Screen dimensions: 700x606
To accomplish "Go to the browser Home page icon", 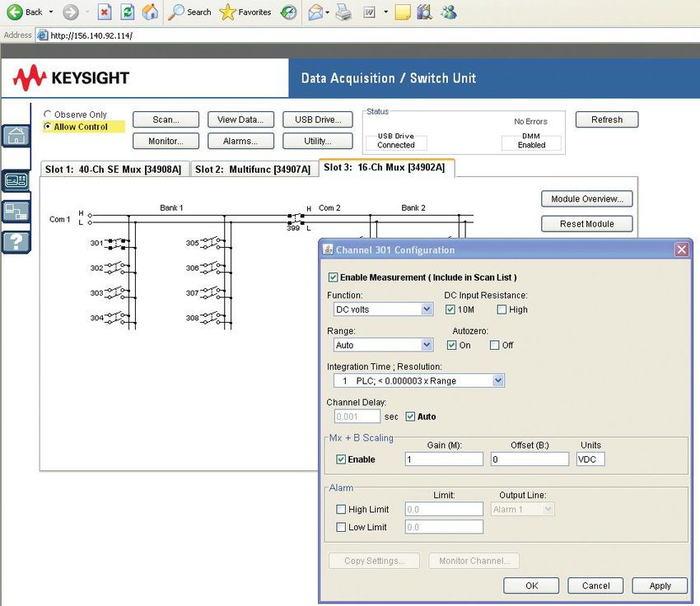I will click(150, 12).
